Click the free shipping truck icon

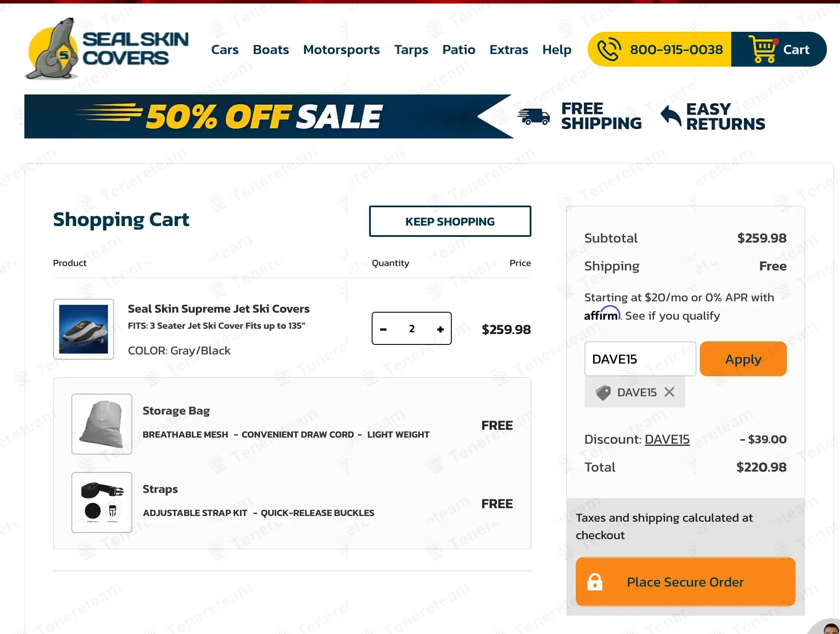pyautogui.click(x=534, y=116)
